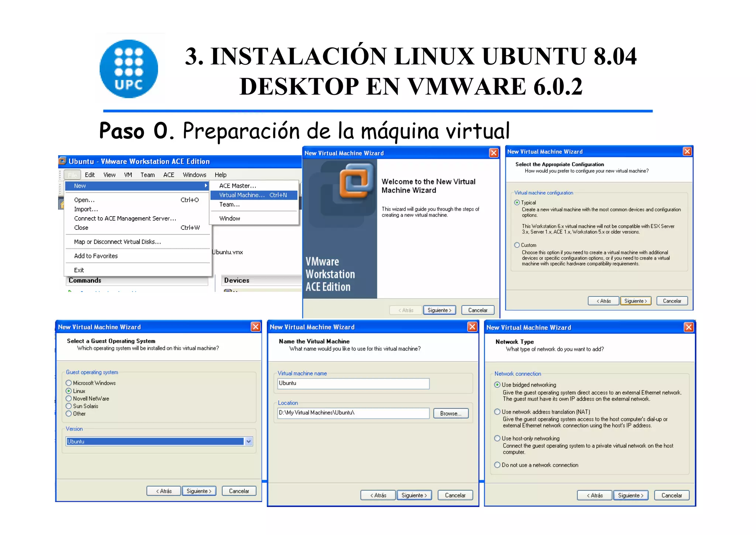Open the Help menu
756x535 pixels.
[221, 175]
